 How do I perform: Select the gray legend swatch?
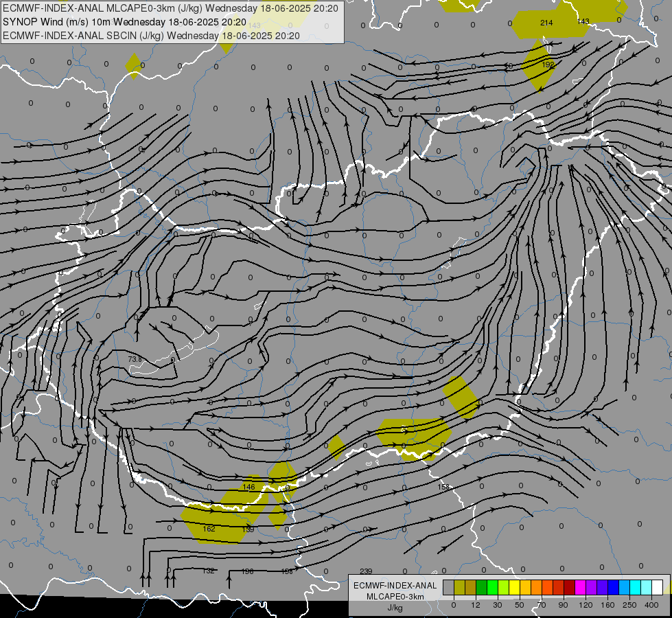[x=448, y=588]
